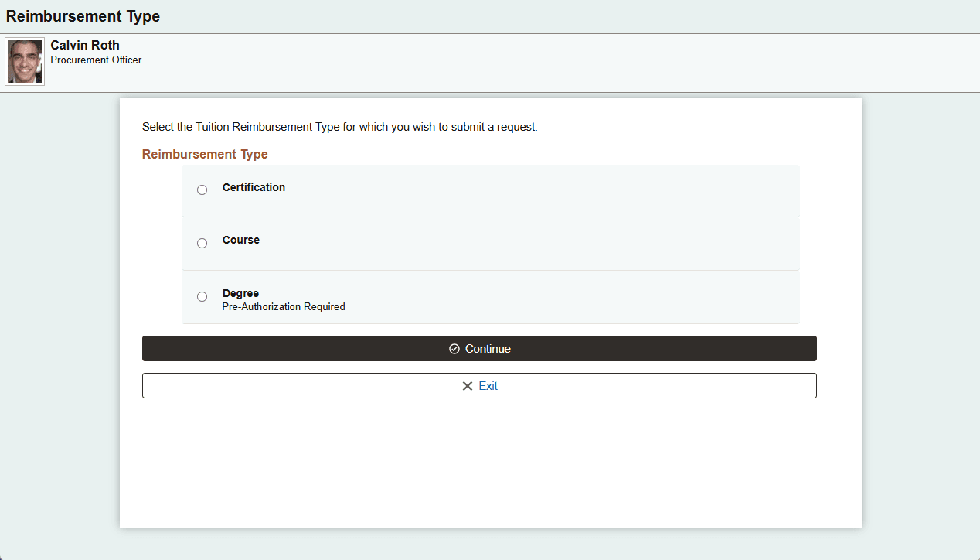Select the Certification radio button
Image resolution: width=980 pixels, height=560 pixels.
coord(202,190)
